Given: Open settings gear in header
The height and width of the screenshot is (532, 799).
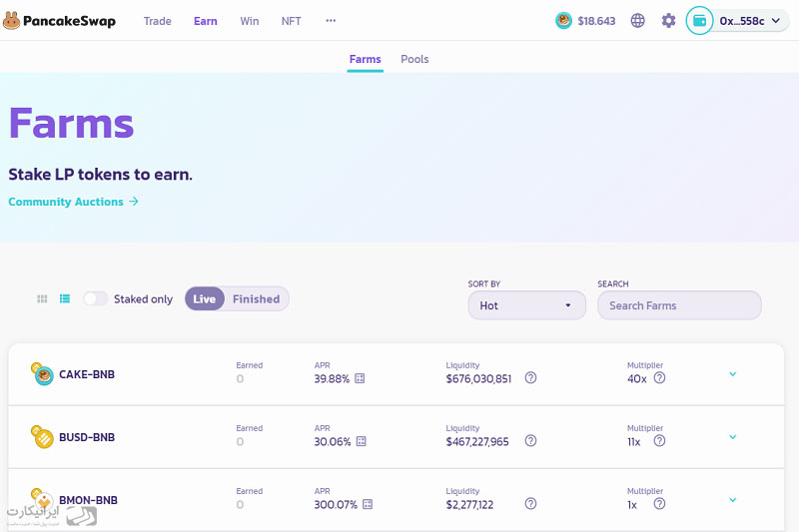Looking at the screenshot, I should (668, 20).
